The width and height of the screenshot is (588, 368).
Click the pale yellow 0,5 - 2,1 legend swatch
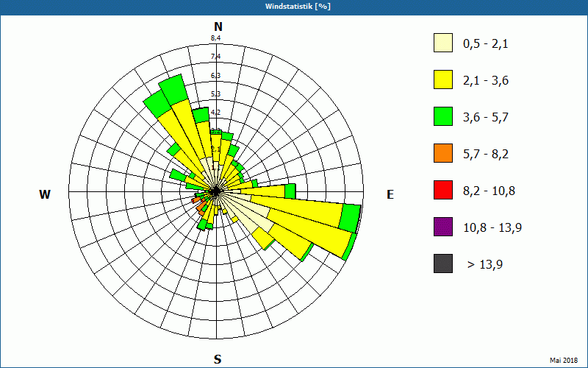[443, 43]
